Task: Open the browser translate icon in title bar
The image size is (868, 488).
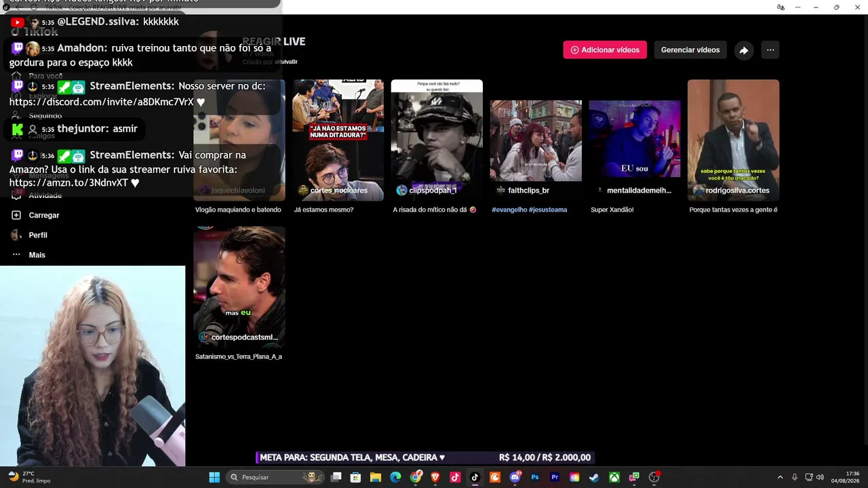Action: [781, 7]
